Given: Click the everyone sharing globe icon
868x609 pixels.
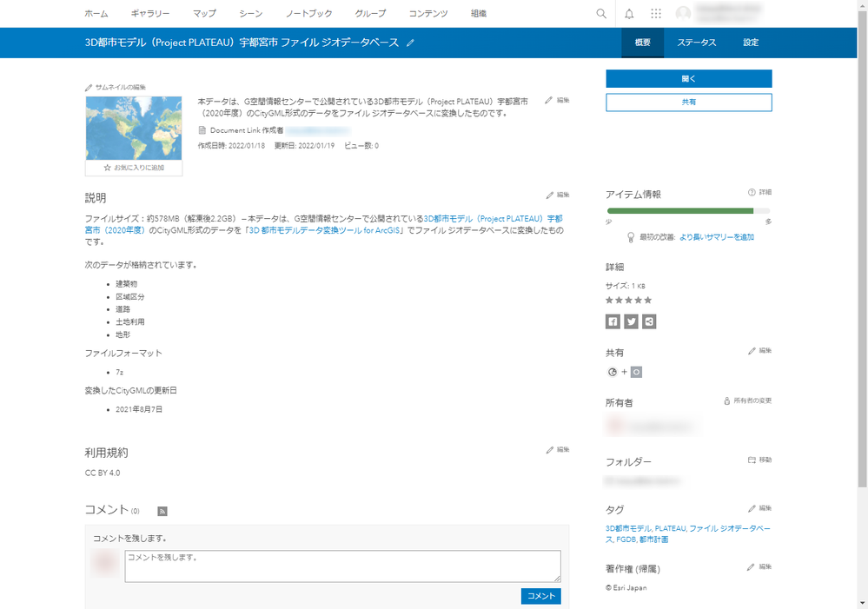Looking at the screenshot, I should click(613, 372).
